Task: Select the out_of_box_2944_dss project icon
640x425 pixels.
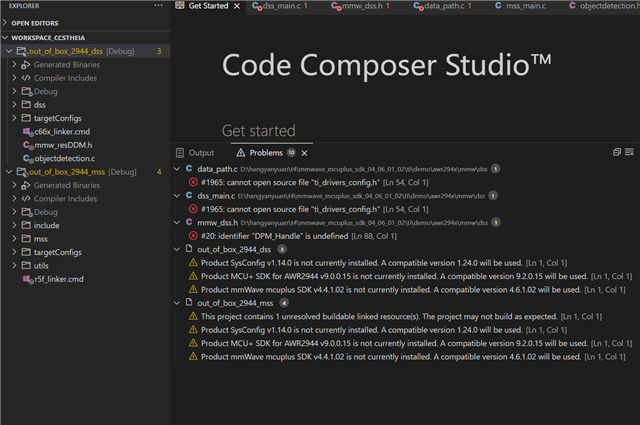Action: (x=22, y=51)
